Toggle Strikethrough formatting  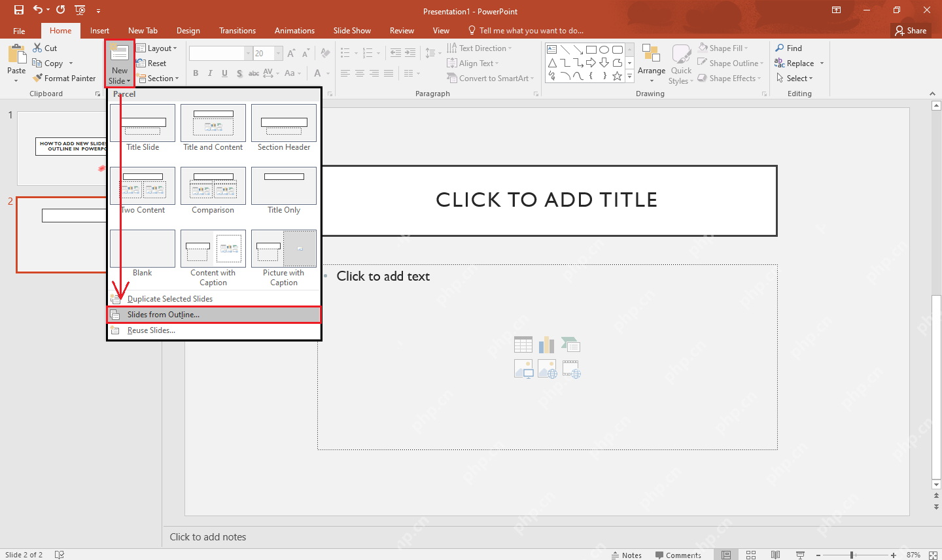pos(254,73)
